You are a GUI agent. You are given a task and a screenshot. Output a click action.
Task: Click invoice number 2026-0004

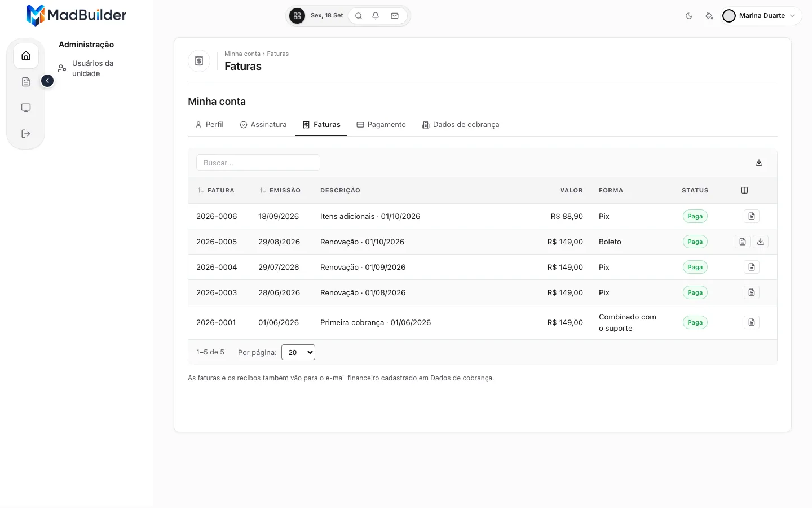217,267
